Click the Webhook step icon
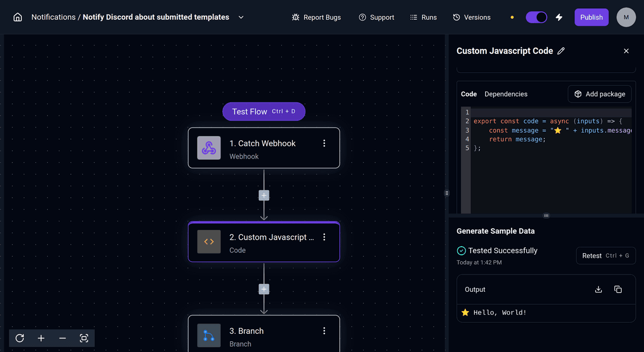 [x=209, y=148]
